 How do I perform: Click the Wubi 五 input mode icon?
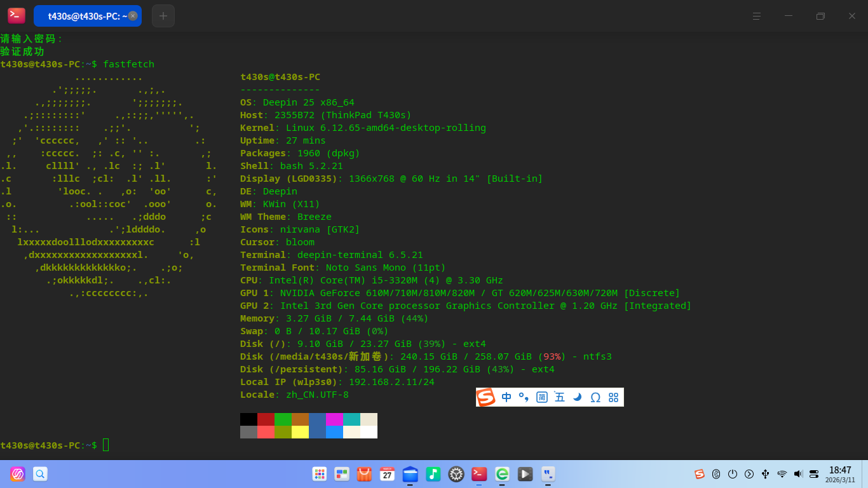(559, 397)
